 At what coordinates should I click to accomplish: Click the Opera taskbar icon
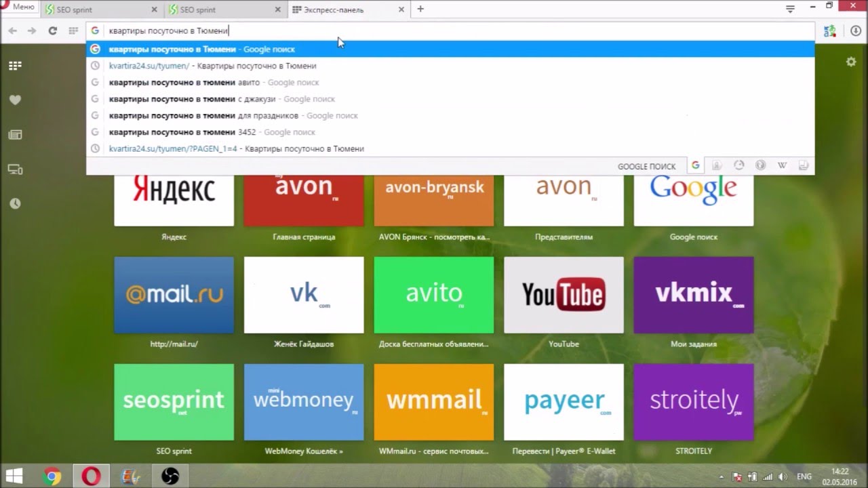click(91, 476)
